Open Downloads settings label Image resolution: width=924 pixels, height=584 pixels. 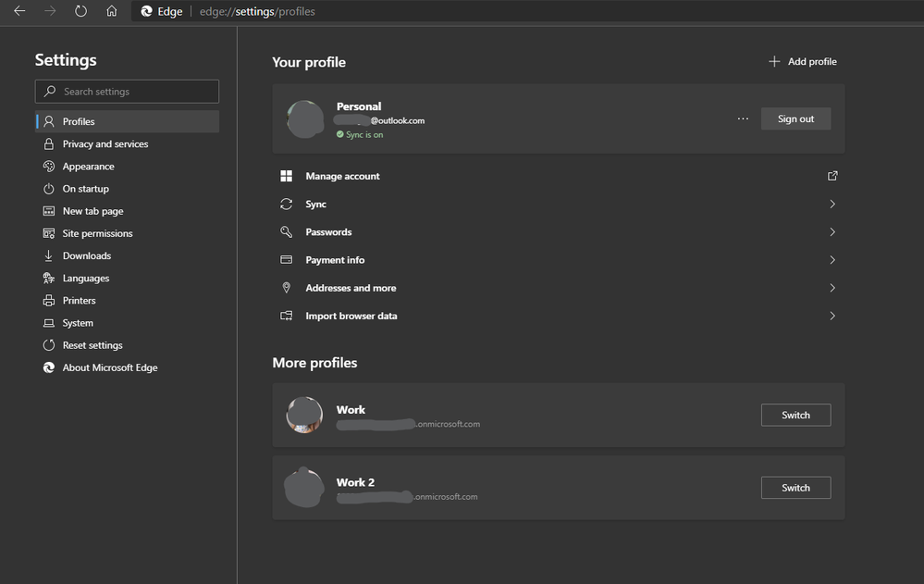pyautogui.click(x=87, y=255)
